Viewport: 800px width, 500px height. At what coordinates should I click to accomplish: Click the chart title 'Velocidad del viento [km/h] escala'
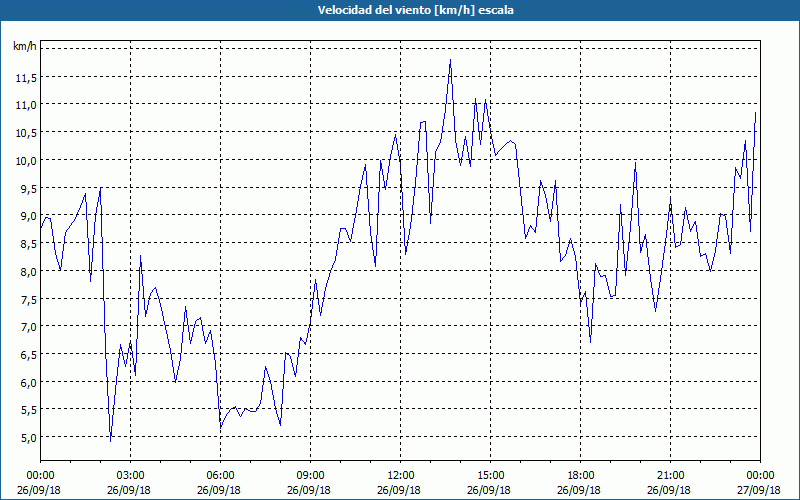point(415,10)
